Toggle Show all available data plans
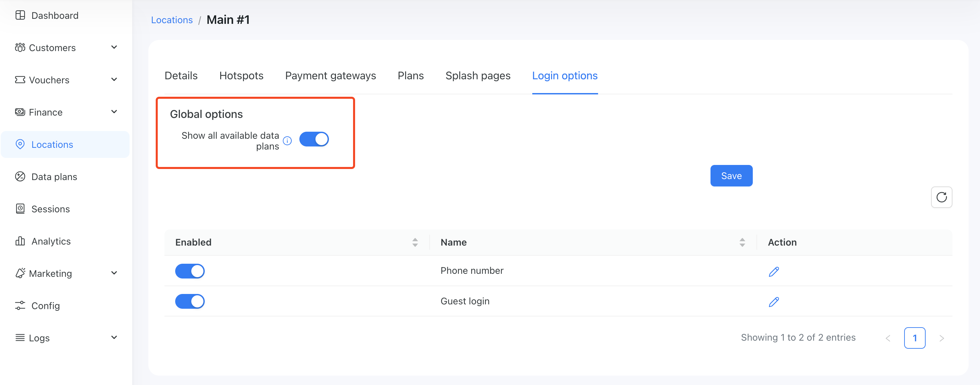This screenshot has height=385, width=980. coord(314,139)
